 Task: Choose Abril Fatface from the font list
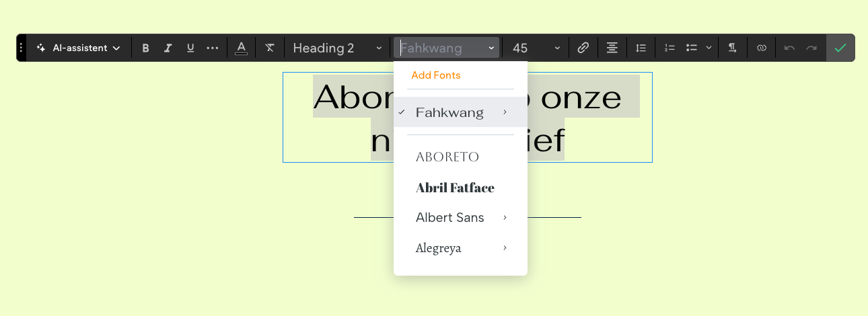pos(455,188)
